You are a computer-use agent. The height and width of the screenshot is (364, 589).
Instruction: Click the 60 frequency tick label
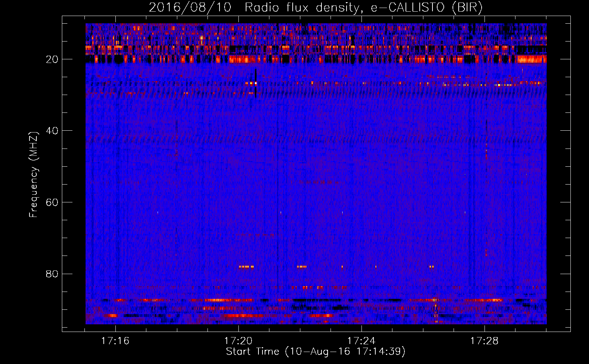click(52, 202)
